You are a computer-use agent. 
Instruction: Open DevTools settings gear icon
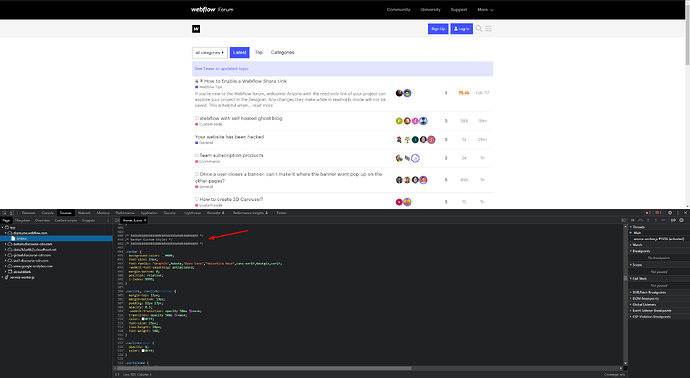(x=670, y=213)
